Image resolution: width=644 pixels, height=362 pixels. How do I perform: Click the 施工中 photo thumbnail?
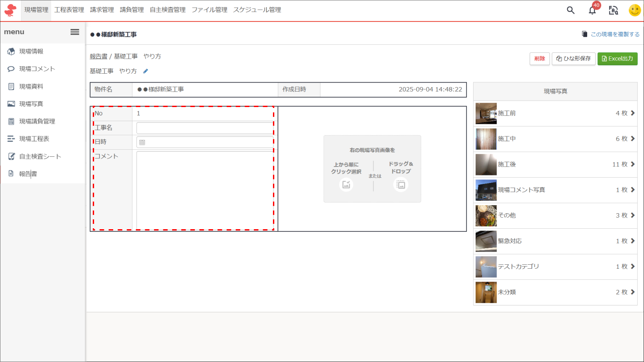point(486,139)
